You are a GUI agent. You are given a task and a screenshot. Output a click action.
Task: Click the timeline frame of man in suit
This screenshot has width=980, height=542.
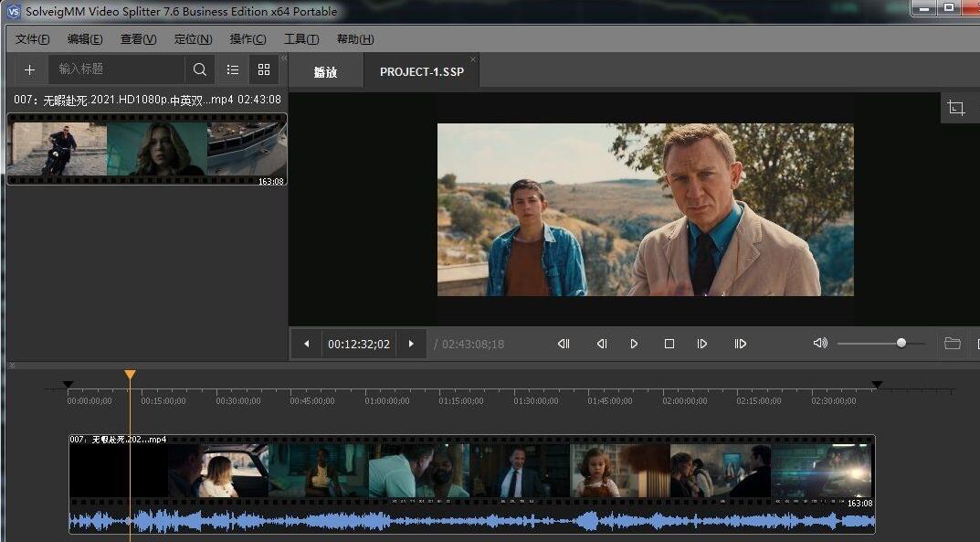tap(520, 471)
